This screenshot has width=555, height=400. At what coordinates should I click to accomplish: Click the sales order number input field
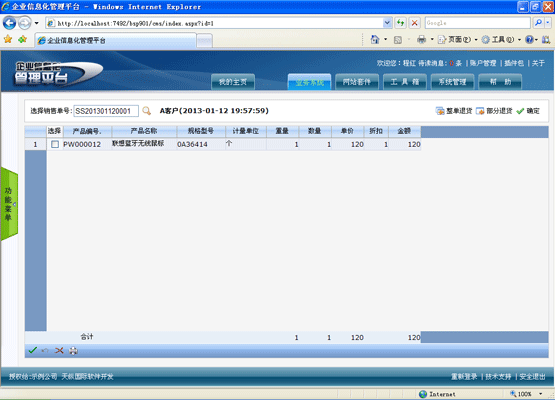pos(106,111)
